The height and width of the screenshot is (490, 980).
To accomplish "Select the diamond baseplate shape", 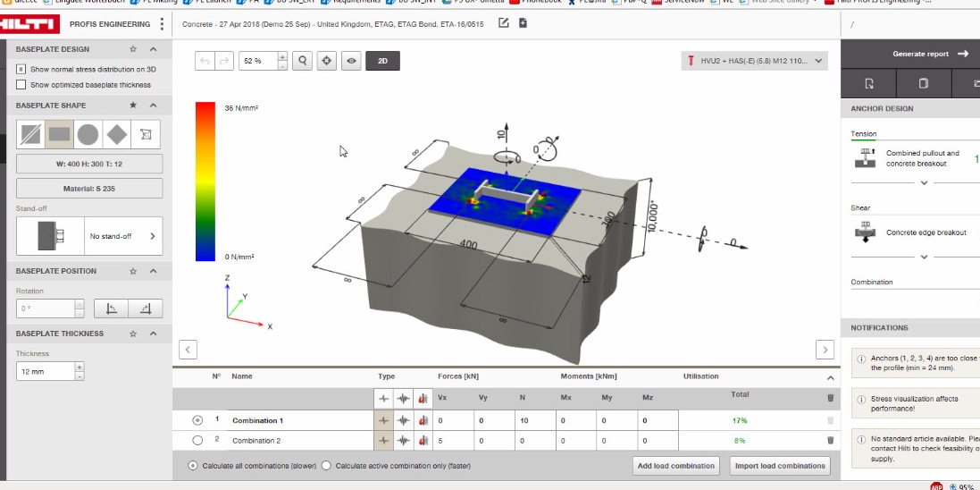I will click(116, 135).
